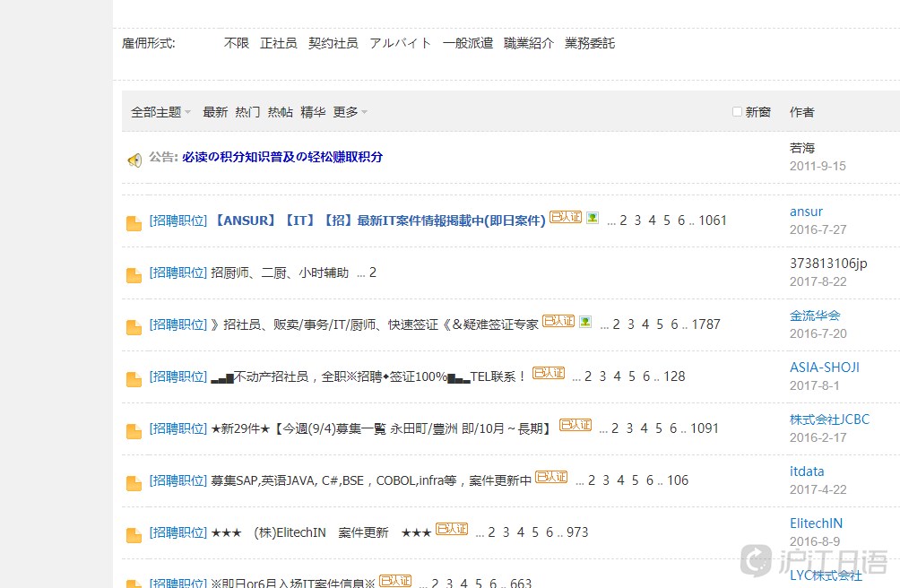Click folder icon beside 募集SAP post

pos(134,483)
